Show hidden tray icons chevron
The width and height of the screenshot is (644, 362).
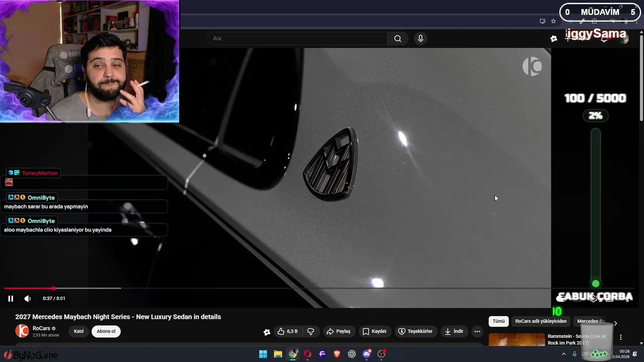coord(563,354)
